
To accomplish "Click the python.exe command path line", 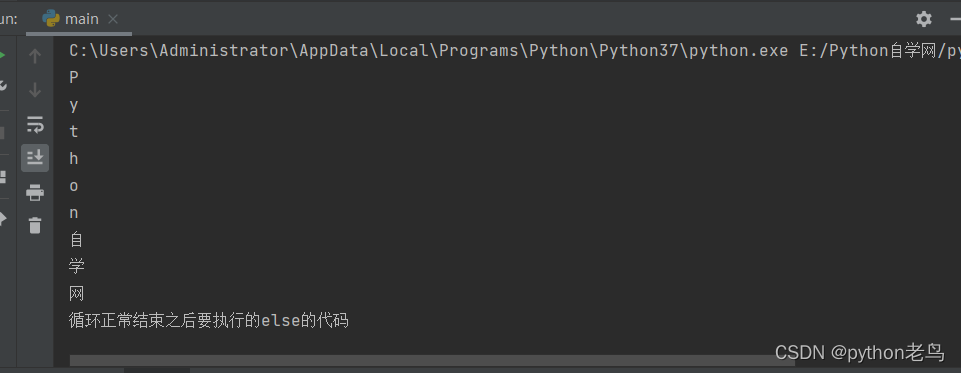I will (515, 51).
